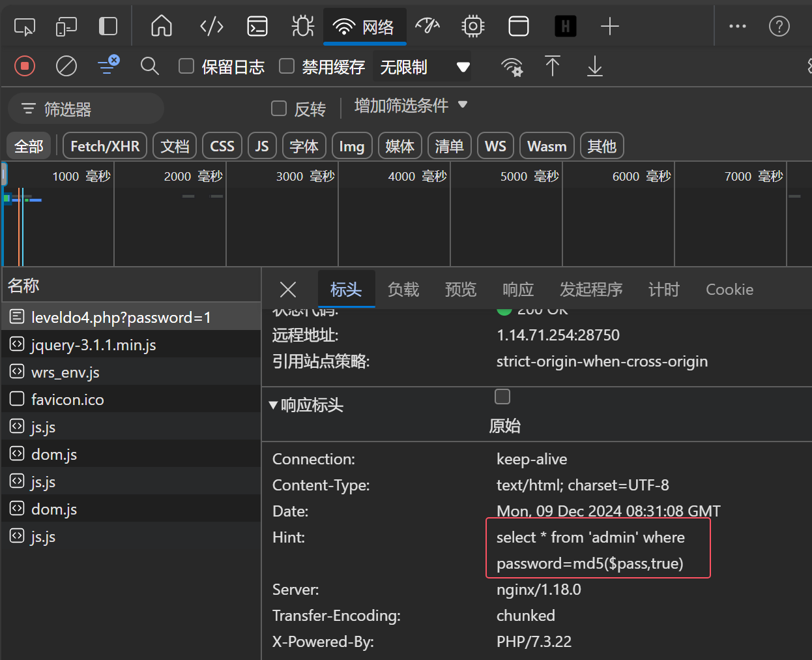
Task: Filter by WS requests
Action: pos(495,146)
